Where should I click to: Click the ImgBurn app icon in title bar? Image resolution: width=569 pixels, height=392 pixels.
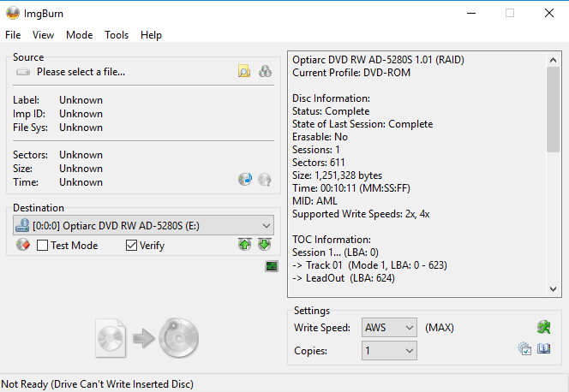click(13, 13)
